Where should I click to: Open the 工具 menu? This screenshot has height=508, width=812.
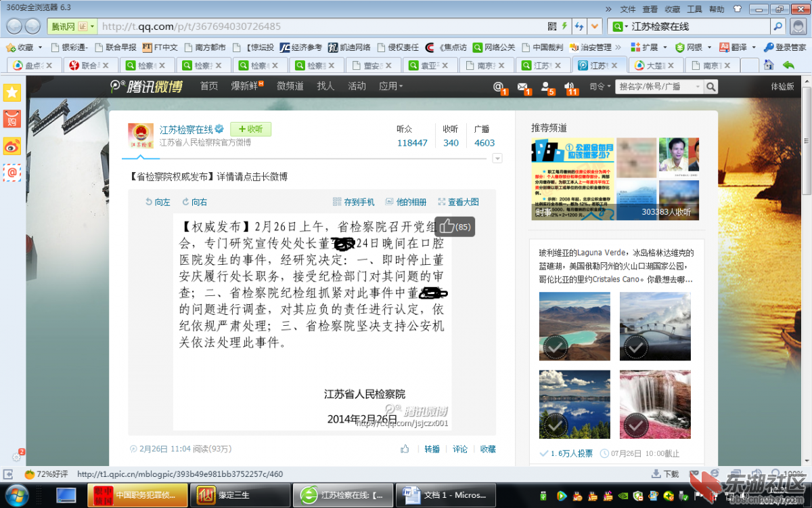[x=695, y=9]
